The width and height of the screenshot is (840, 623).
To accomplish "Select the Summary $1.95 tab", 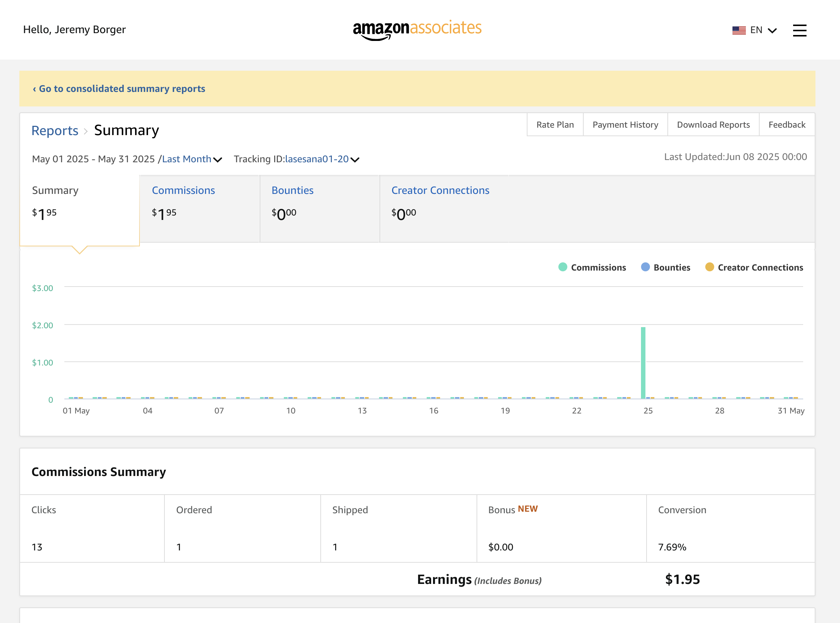I will [x=80, y=210].
